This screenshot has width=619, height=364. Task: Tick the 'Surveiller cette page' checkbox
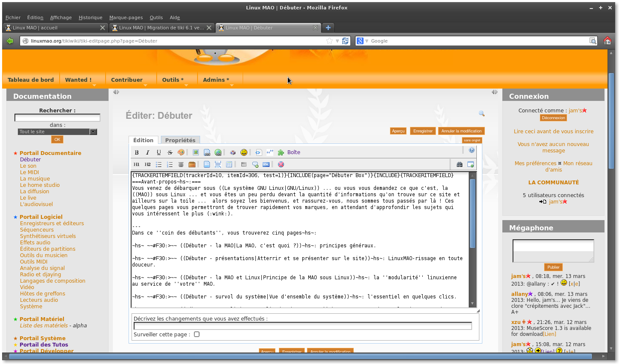point(197,334)
